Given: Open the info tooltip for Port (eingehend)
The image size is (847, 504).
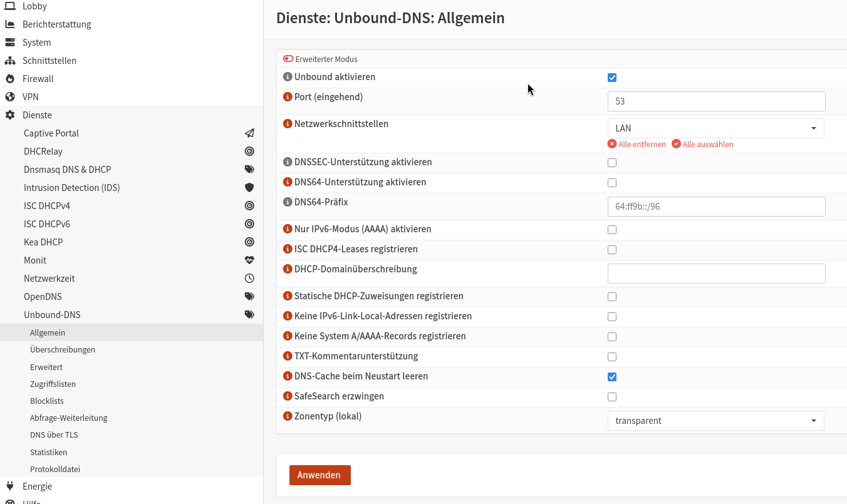Looking at the screenshot, I should [287, 97].
